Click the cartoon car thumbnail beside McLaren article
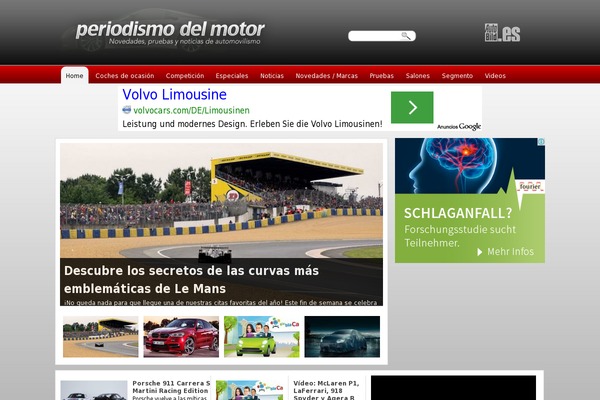The width and height of the screenshot is (600, 400). click(x=249, y=390)
